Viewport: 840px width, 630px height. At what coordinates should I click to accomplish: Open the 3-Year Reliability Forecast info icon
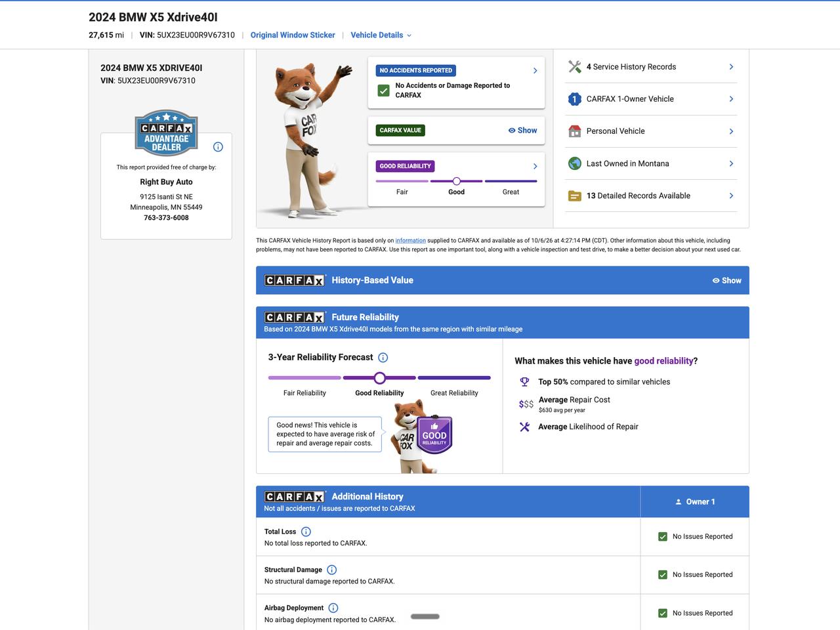pyautogui.click(x=383, y=358)
